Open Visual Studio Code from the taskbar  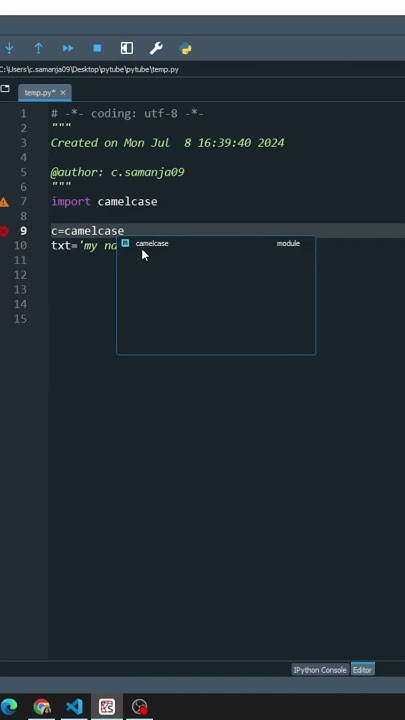[74, 706]
